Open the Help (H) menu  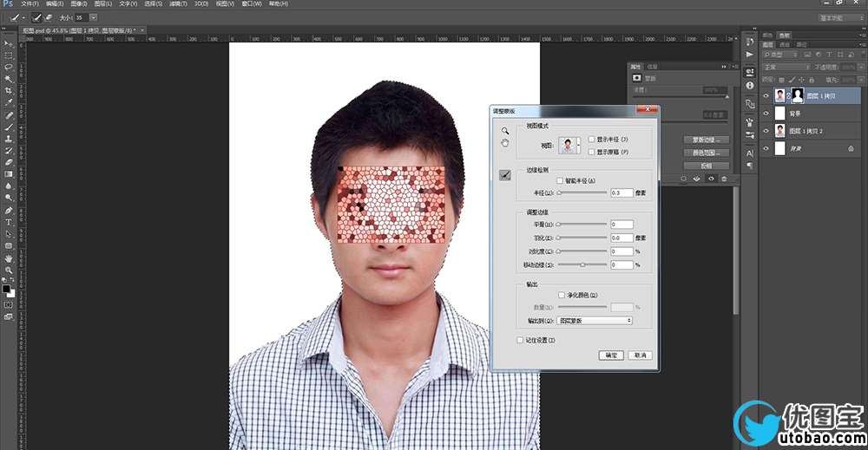point(279,3)
